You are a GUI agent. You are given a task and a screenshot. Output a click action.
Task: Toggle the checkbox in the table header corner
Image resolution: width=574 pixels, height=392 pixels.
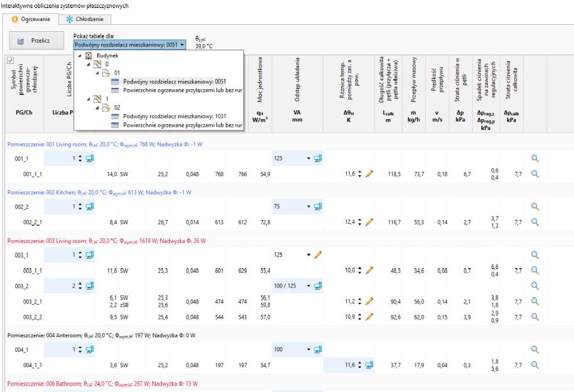tap(10, 61)
